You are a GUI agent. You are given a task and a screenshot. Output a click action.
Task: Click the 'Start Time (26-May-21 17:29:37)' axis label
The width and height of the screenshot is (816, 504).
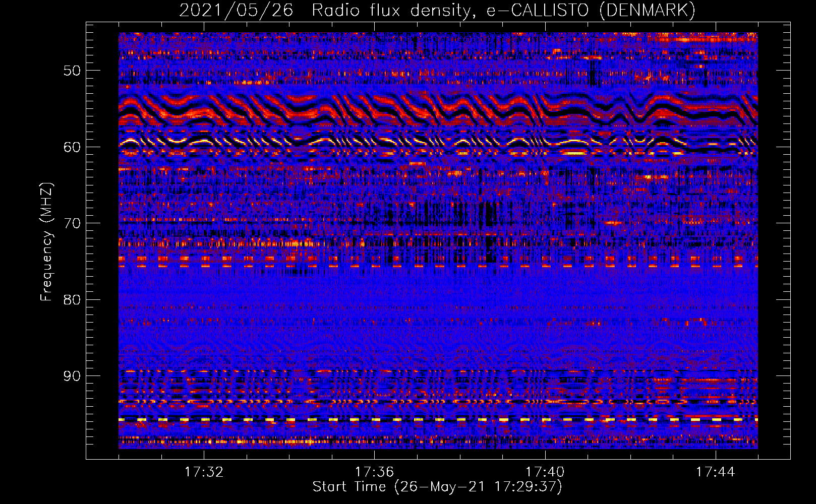(437, 487)
